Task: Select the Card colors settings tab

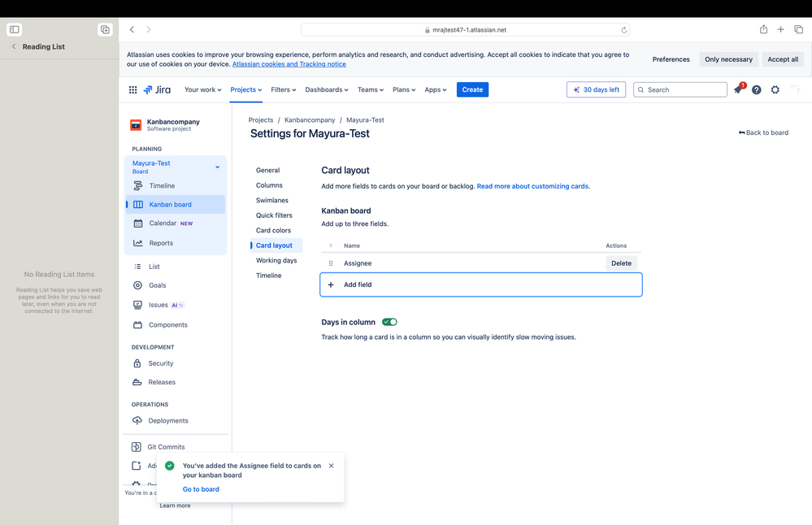Action: coord(273,231)
